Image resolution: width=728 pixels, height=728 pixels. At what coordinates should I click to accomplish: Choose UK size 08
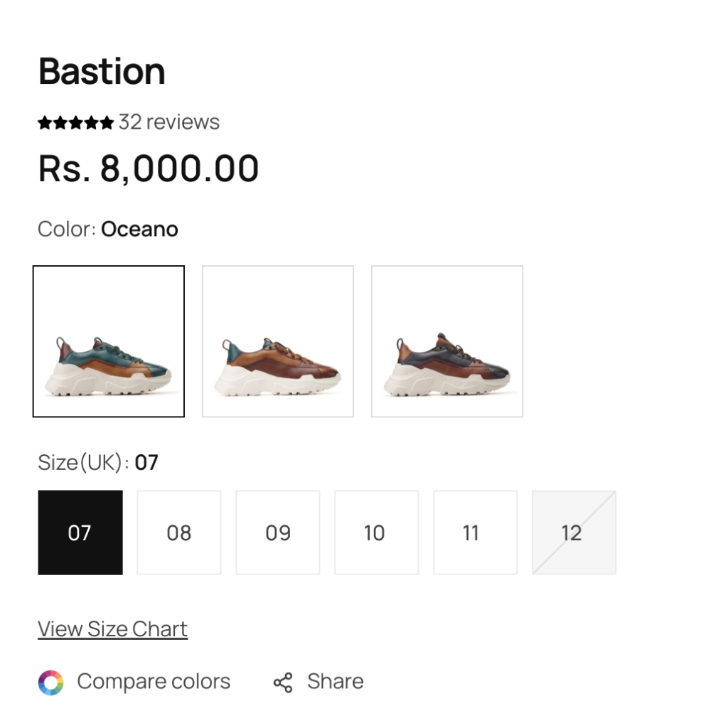tap(179, 532)
